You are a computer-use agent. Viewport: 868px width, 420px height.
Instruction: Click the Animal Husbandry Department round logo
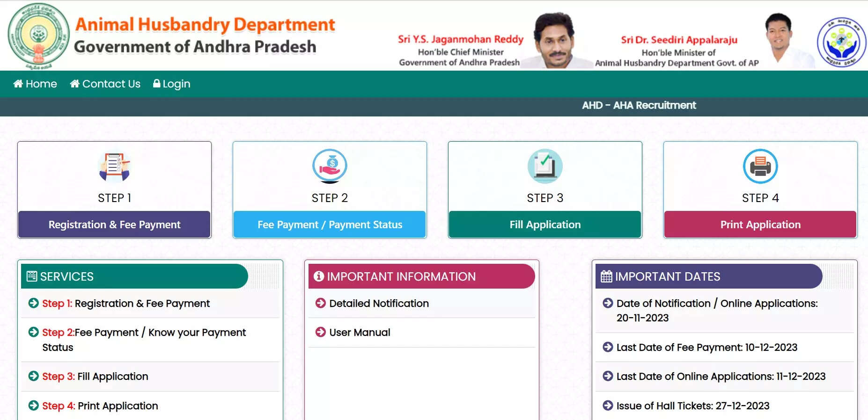(841, 42)
